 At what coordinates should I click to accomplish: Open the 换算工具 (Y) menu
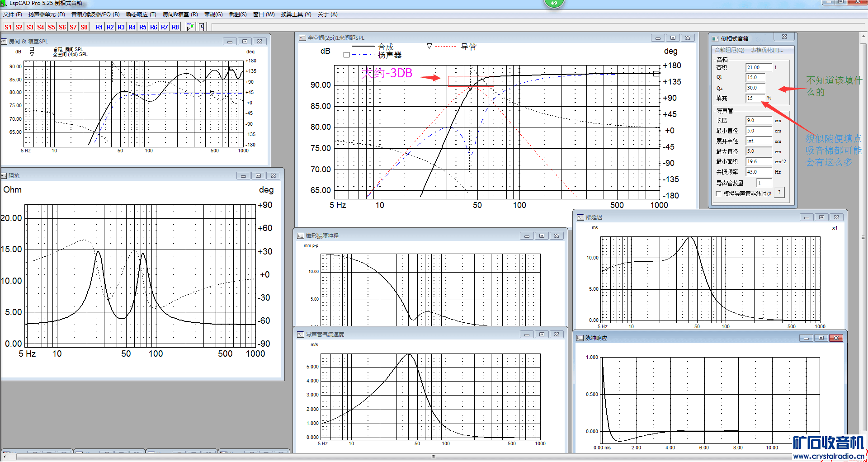pos(296,14)
